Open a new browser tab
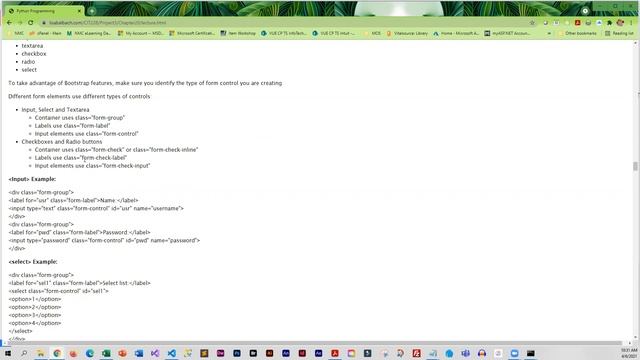Viewport: 640px width, 360px height. 92,11
